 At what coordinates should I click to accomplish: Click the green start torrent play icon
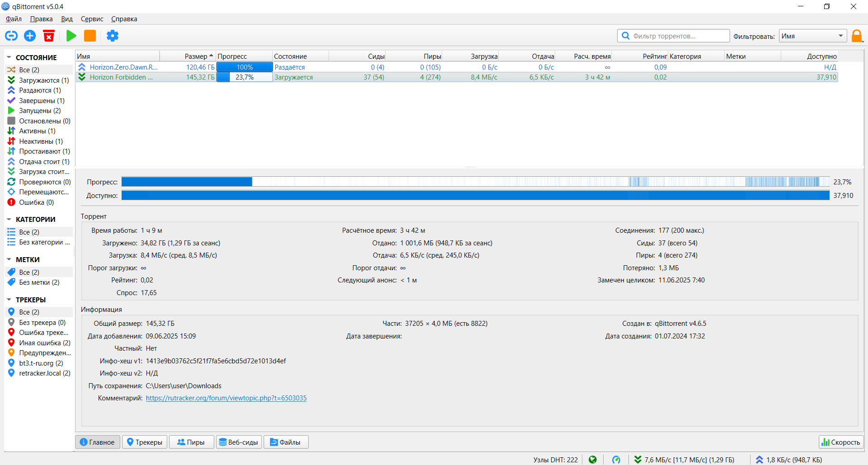tap(71, 36)
